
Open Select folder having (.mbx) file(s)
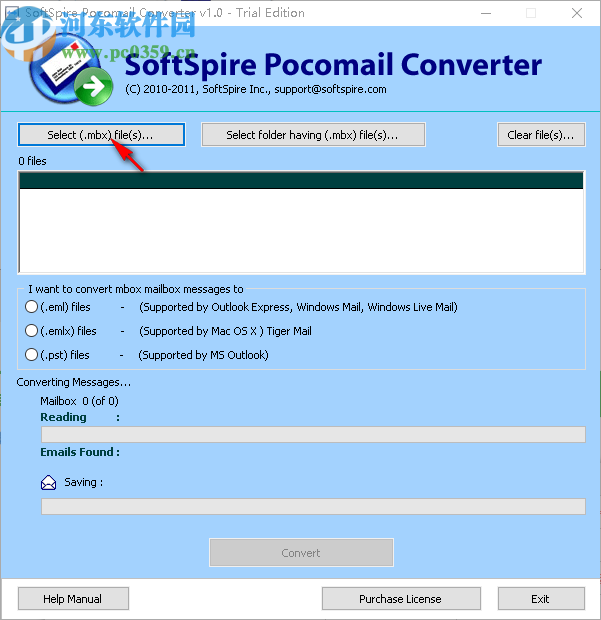(313, 135)
